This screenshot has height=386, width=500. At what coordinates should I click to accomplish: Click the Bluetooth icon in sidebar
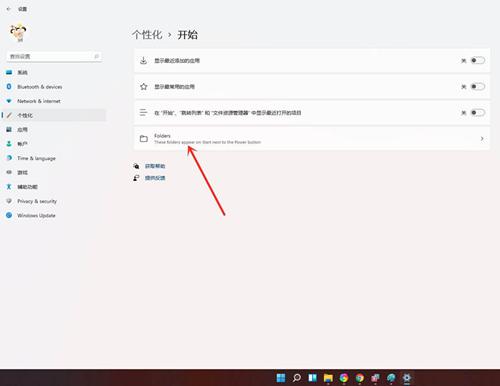[x=9, y=87]
